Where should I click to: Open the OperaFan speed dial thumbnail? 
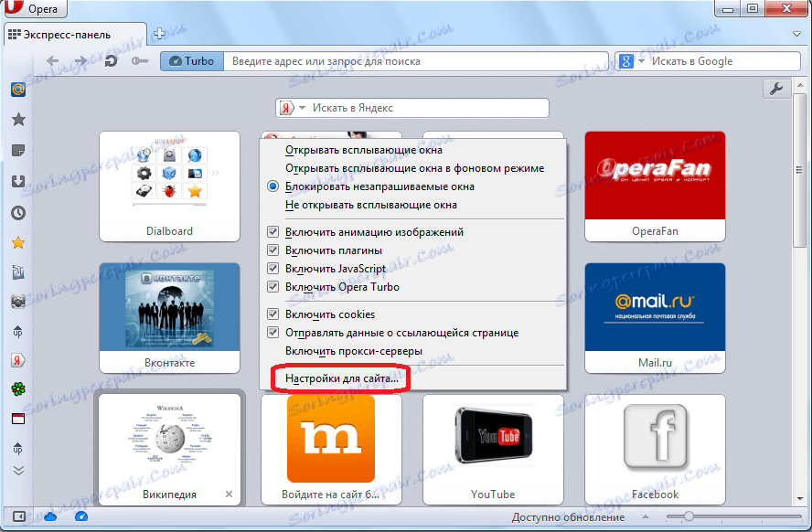tap(655, 186)
